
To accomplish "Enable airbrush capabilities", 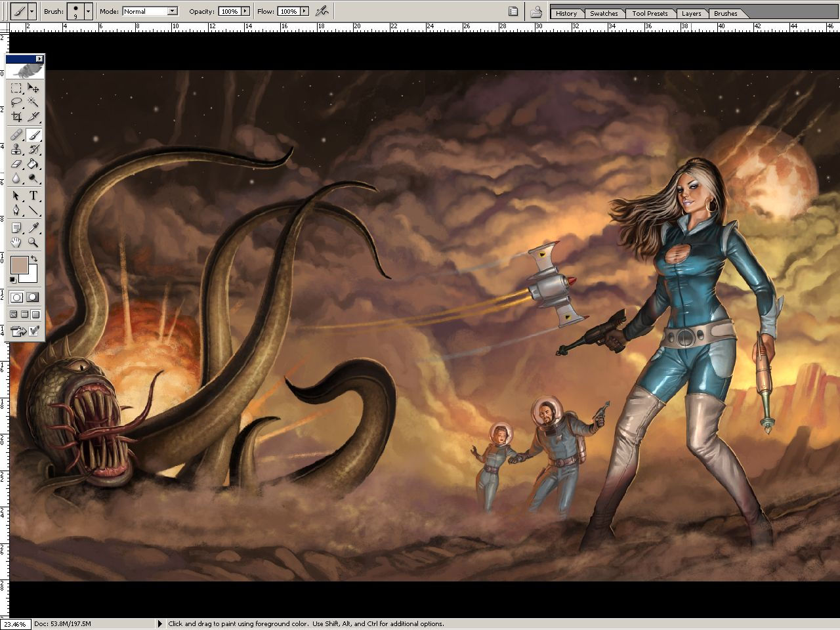I will coord(321,11).
